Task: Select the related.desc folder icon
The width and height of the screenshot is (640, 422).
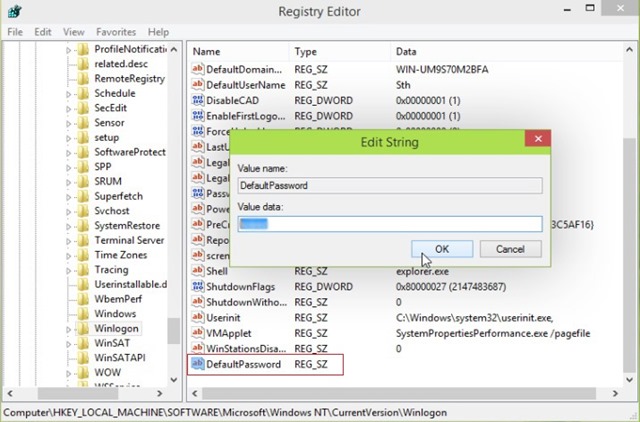Action: [83, 64]
